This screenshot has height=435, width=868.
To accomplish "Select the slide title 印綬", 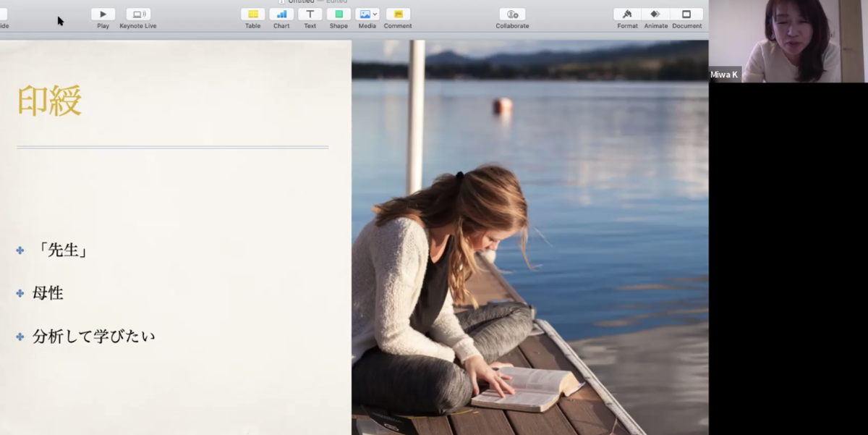I will point(49,101).
